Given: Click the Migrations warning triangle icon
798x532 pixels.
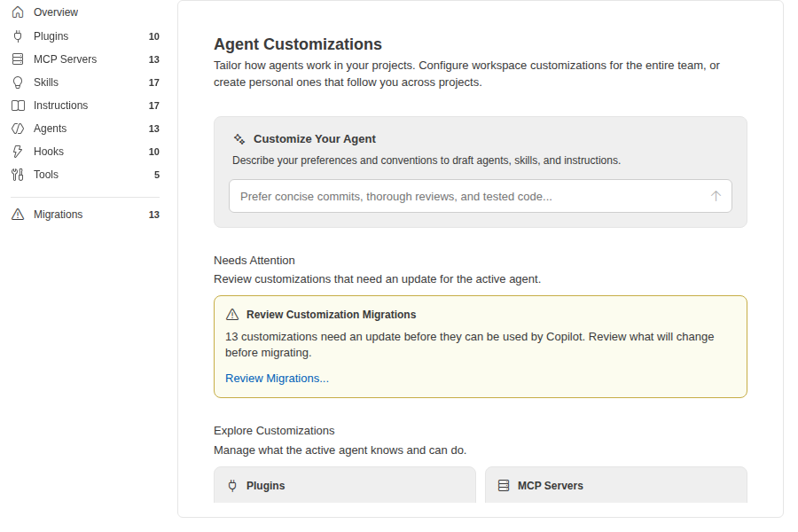Looking at the screenshot, I should [18, 215].
